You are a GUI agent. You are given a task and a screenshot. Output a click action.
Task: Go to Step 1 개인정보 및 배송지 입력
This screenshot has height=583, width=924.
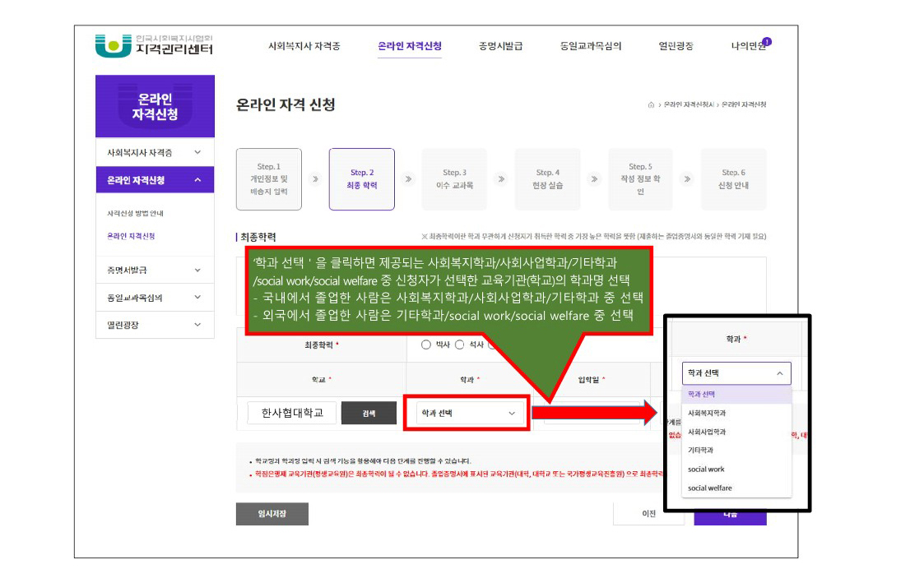[269, 179]
